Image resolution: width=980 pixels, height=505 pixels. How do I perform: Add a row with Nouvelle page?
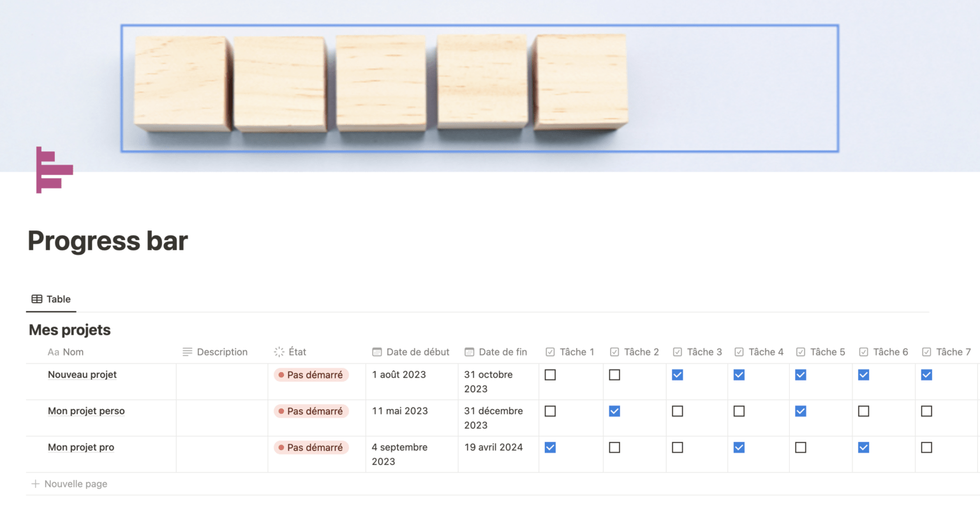pos(75,484)
